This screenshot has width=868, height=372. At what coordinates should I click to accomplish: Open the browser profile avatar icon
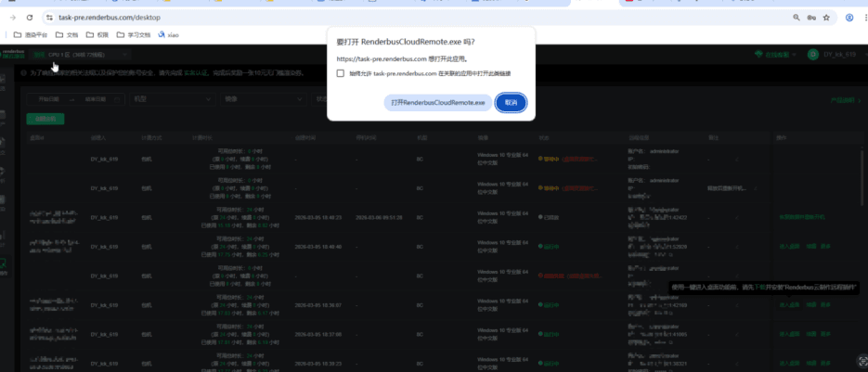tap(850, 18)
